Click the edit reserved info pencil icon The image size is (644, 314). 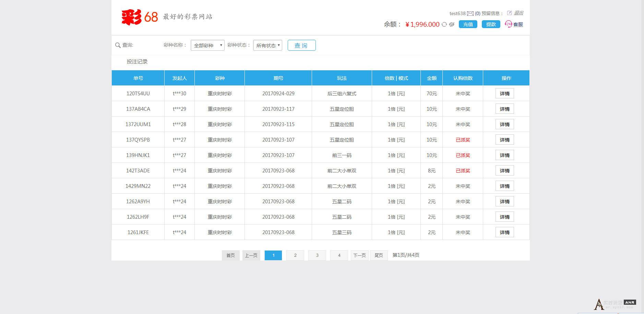pos(509,13)
